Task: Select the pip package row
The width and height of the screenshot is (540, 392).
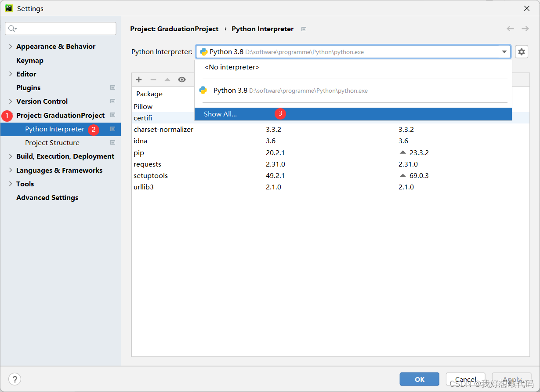Action: 330,152
